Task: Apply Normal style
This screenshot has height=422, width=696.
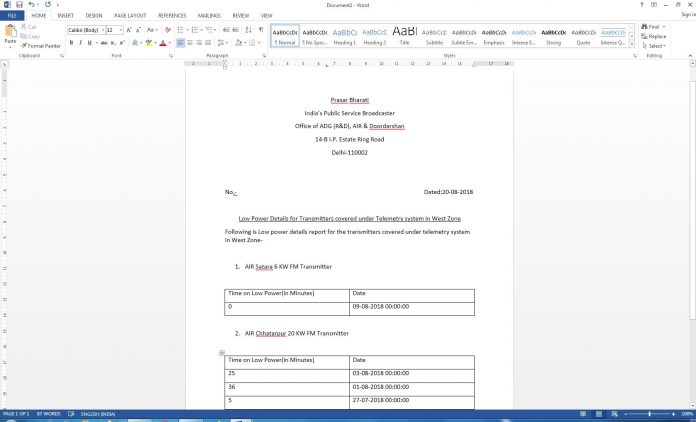Action: tap(285, 36)
